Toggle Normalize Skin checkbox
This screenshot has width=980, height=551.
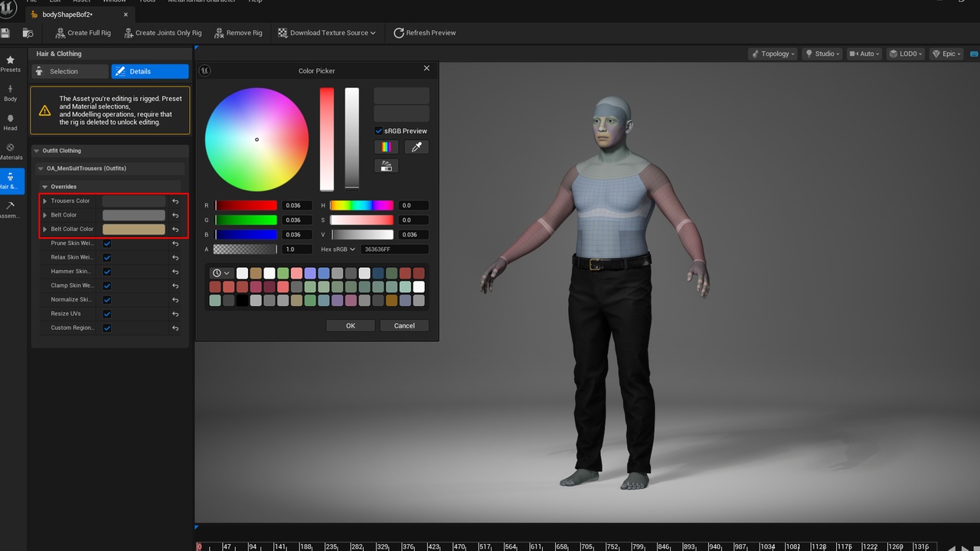(107, 299)
